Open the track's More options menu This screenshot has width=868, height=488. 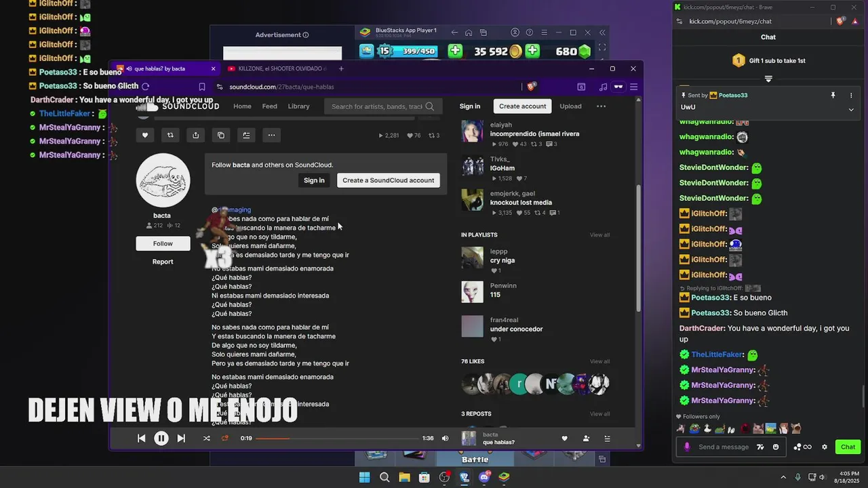pyautogui.click(x=271, y=135)
